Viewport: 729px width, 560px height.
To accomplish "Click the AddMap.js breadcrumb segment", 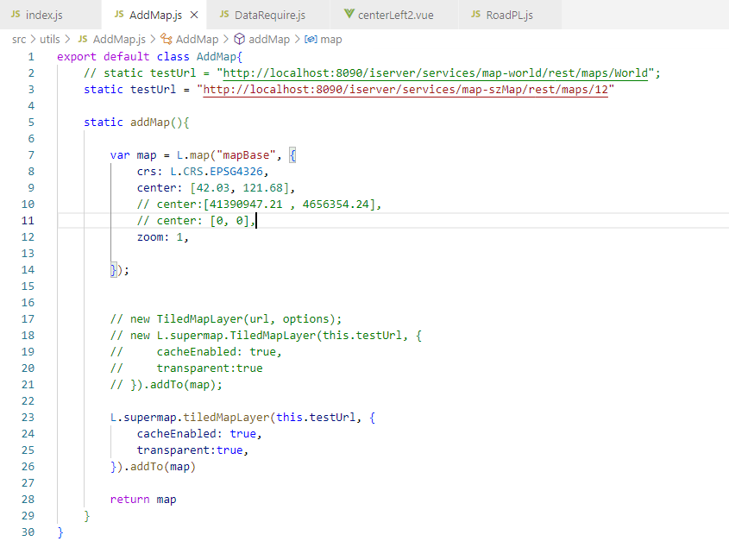I will [119, 40].
